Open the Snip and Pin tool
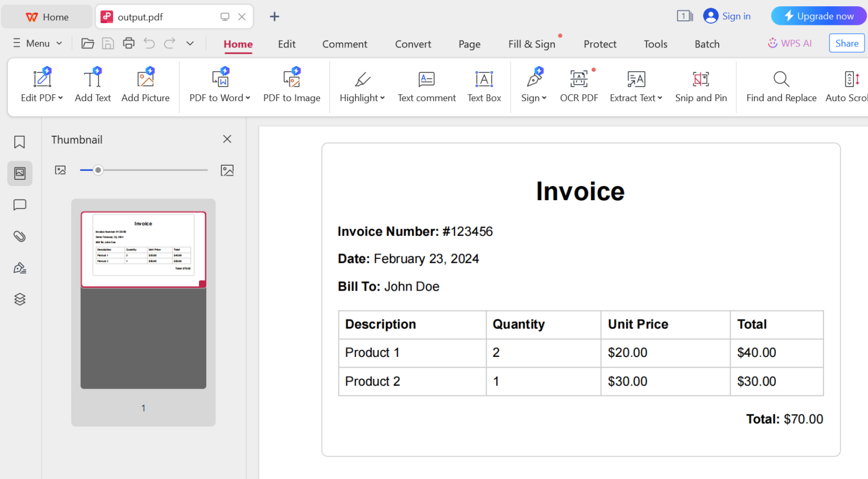 701,86
